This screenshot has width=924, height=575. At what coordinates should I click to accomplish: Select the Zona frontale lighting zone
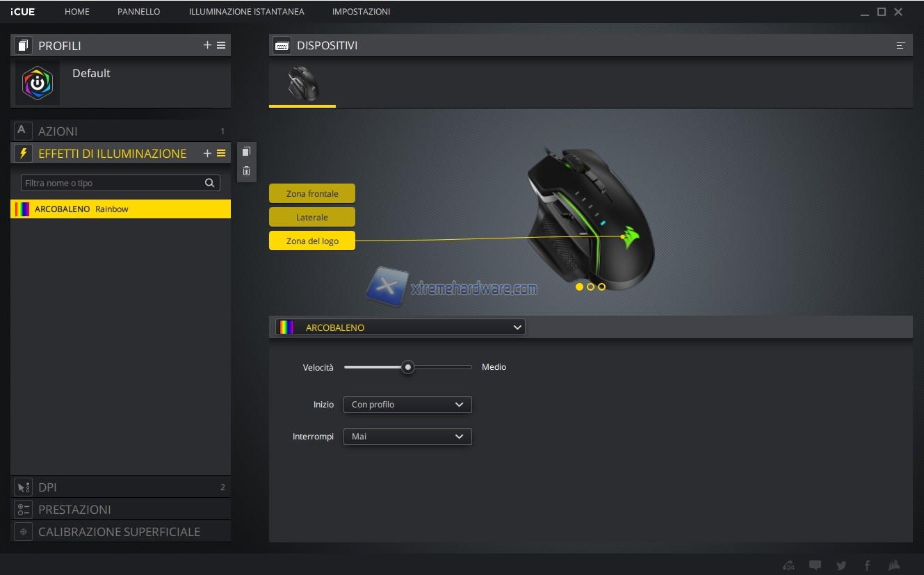pos(312,193)
